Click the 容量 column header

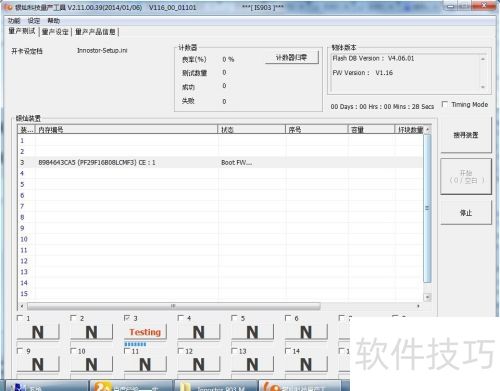click(371, 130)
